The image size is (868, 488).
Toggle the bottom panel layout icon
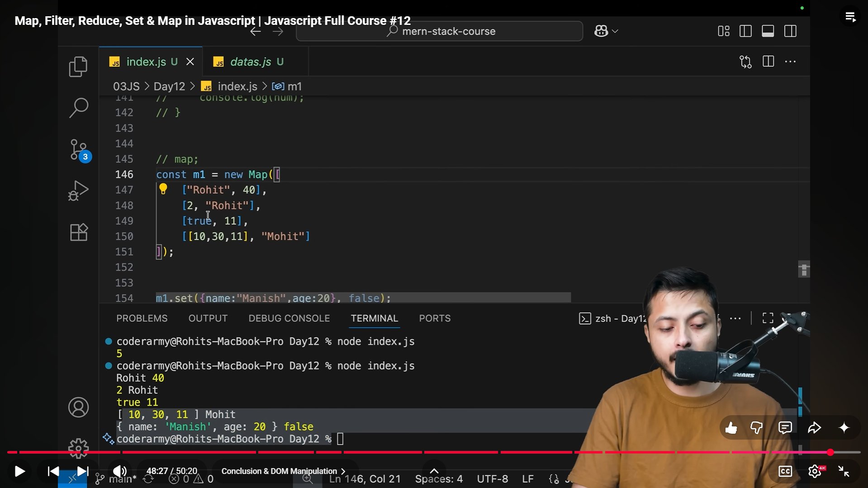click(768, 31)
